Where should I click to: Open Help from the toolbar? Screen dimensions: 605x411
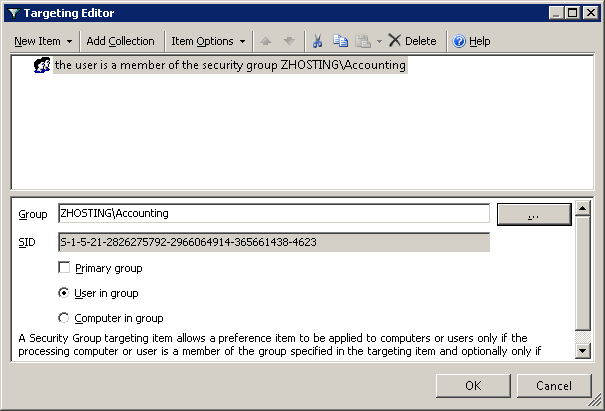471,41
